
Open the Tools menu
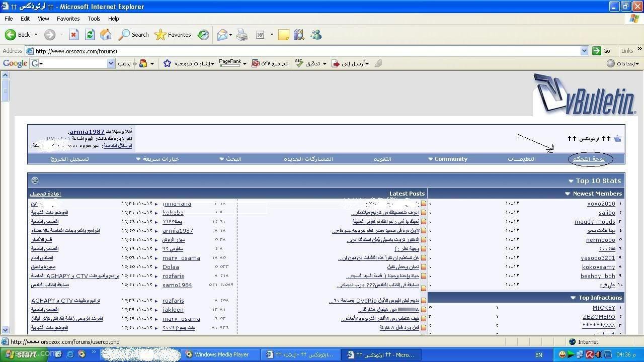coord(94,19)
